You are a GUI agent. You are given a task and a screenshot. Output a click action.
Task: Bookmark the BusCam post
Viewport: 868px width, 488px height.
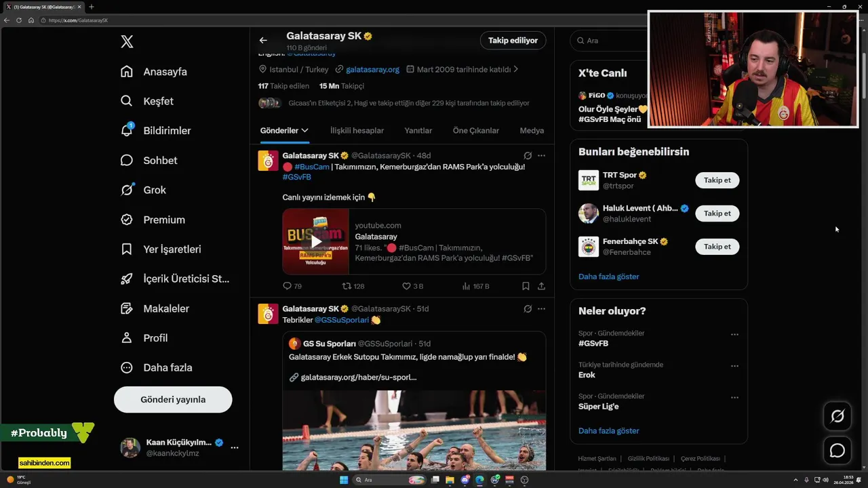click(526, 286)
